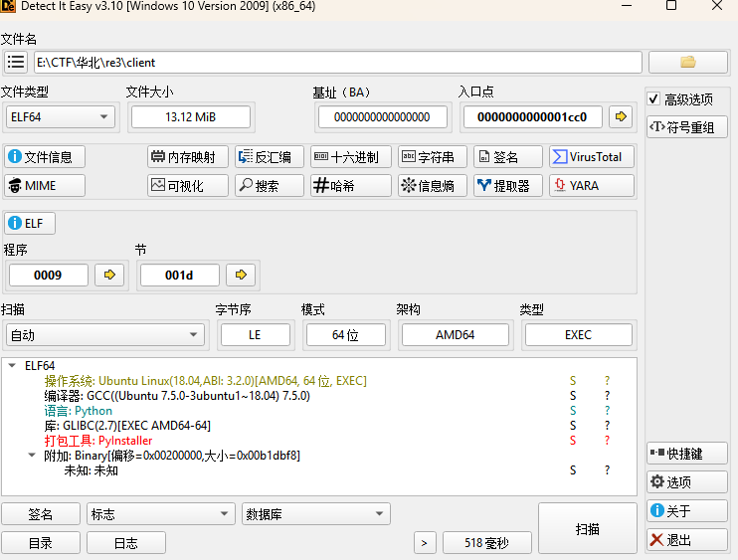This screenshot has height=560, width=738.
Task: Open 快捷键 shortcuts
Action: (686, 454)
